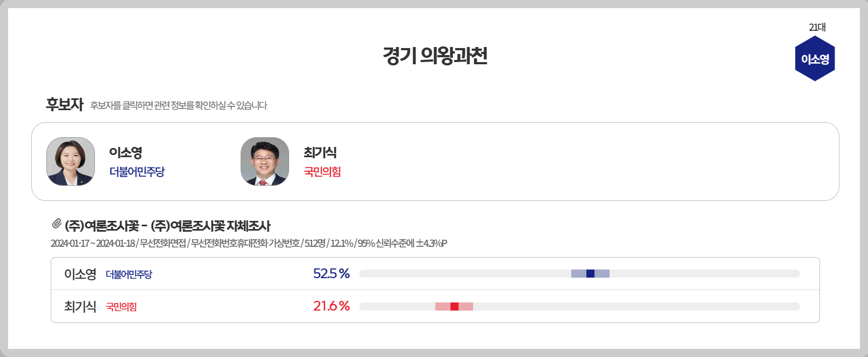
Task: Click 국민의힘 party label under 최기식
Action: (322, 172)
